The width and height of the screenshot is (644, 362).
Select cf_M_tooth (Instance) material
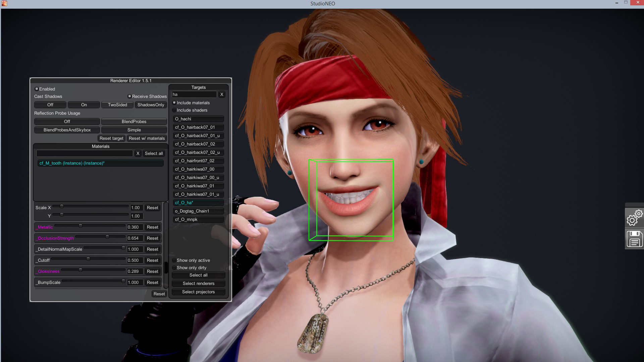pos(101,163)
